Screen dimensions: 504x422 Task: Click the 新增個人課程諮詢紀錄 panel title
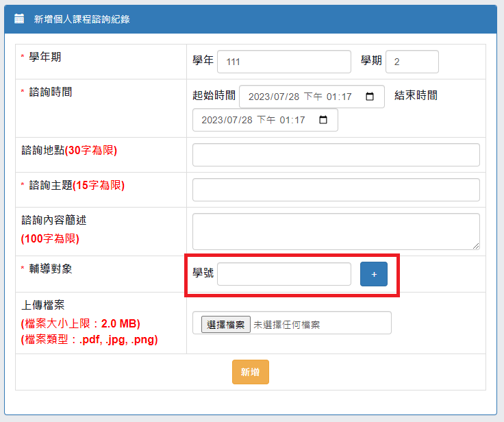coord(82,19)
